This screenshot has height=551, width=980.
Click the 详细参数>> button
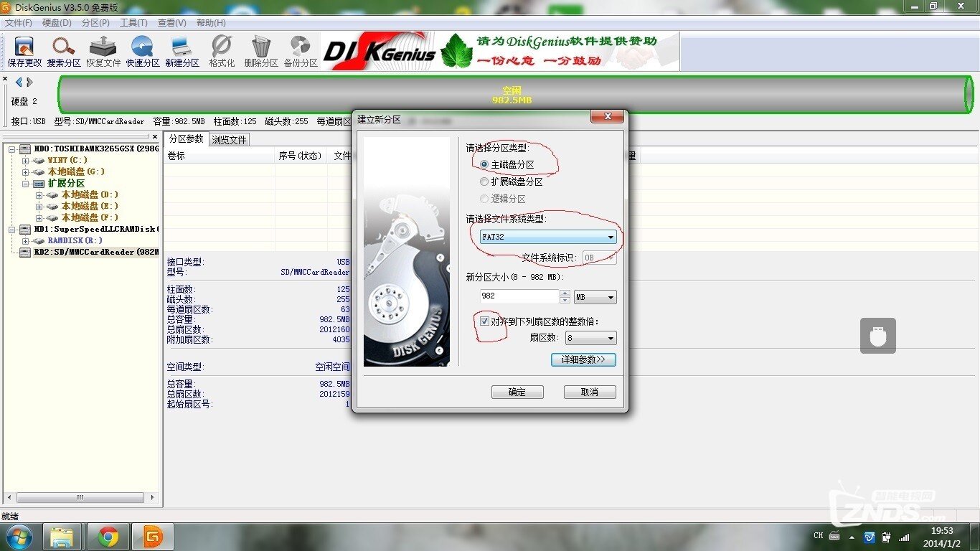coord(583,359)
